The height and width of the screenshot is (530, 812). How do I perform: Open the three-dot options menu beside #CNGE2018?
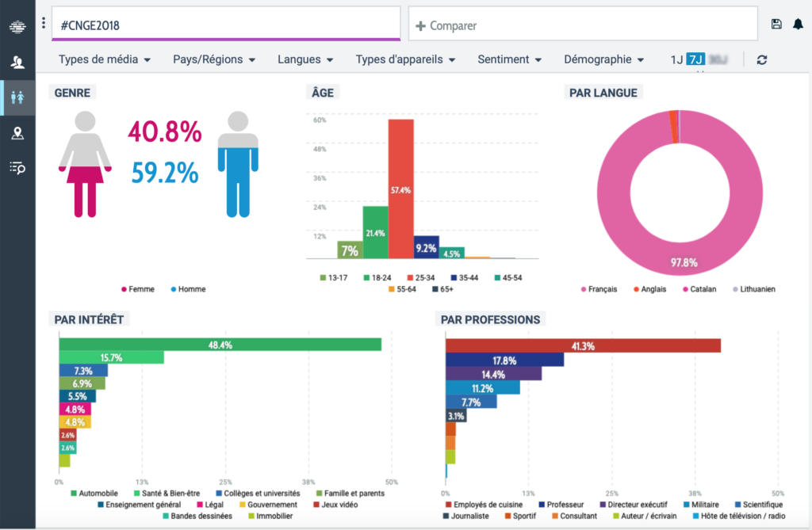click(44, 23)
